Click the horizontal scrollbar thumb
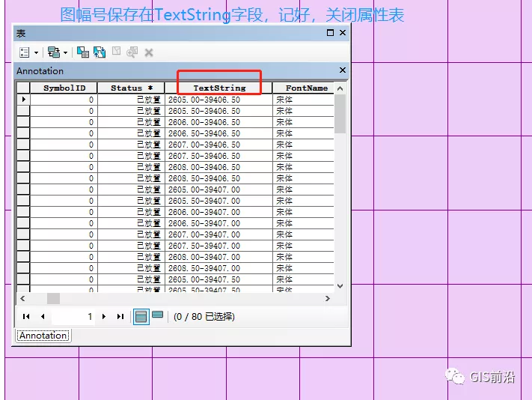The image size is (532, 400). click(53, 298)
